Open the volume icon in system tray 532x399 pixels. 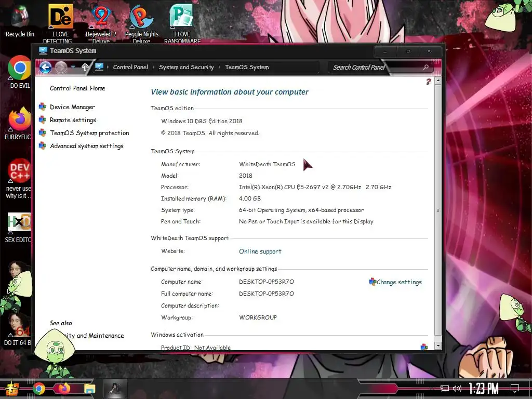[x=457, y=389]
